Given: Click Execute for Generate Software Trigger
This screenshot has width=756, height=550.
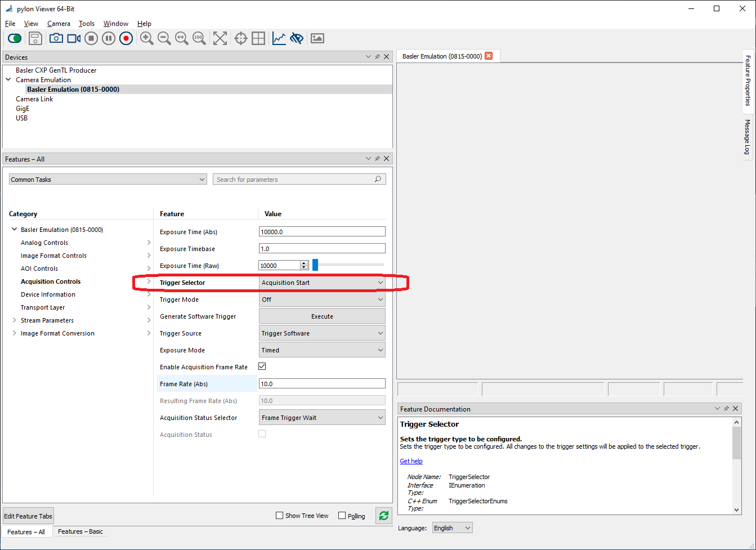Looking at the screenshot, I should point(322,316).
